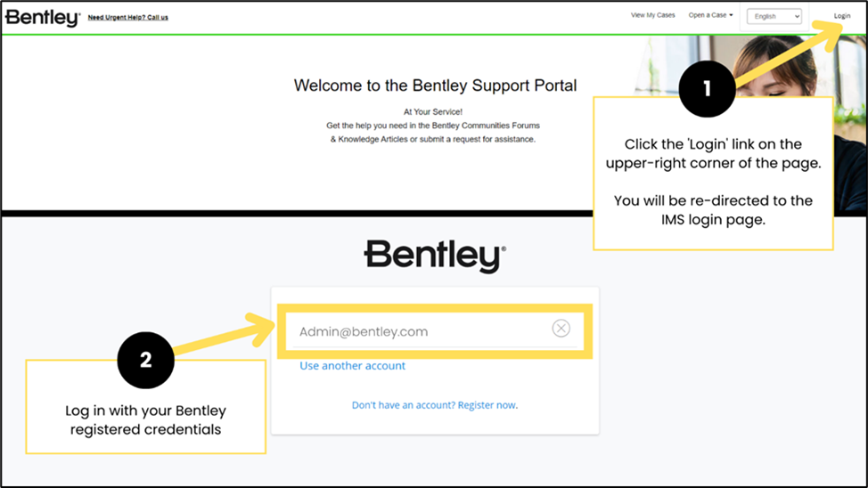Click the At Your Service! text
Viewport: 868px width, 488px height.
pos(432,112)
